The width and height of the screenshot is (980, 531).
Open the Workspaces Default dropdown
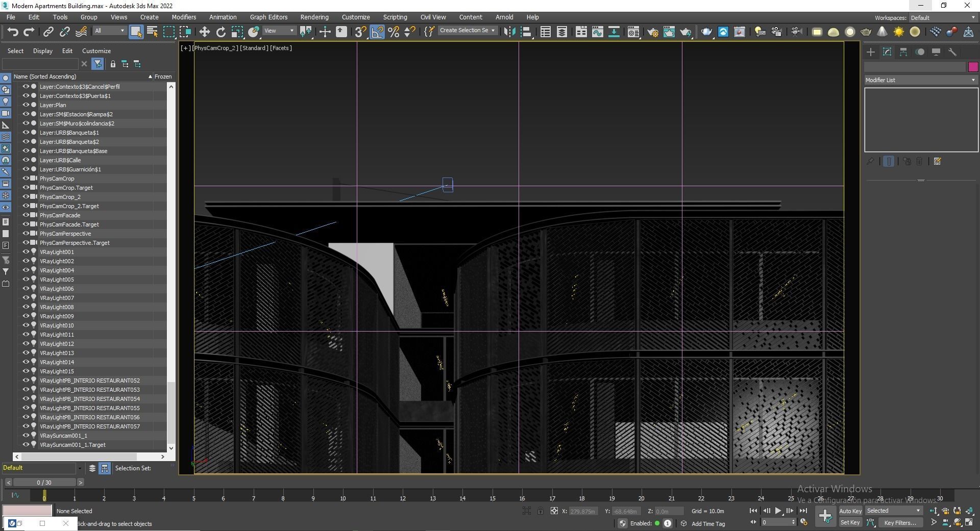(942, 18)
